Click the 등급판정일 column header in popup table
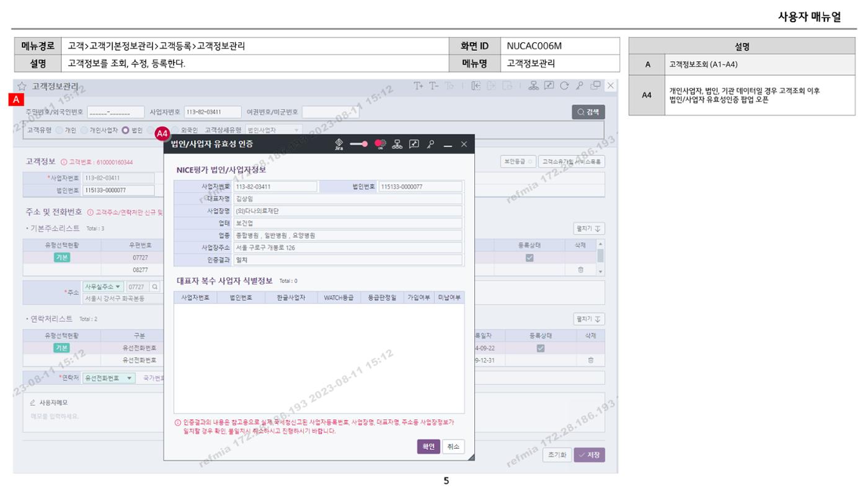The image size is (868, 489). 381,298
